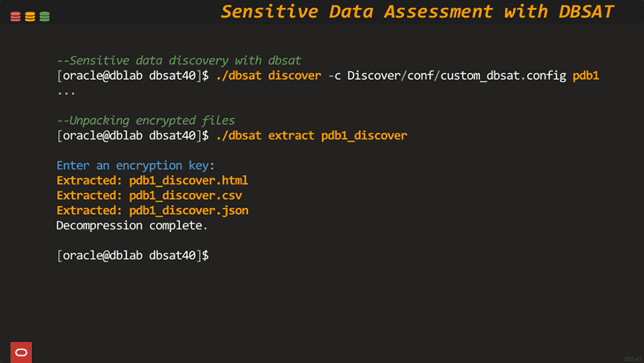This screenshot has height=363, width=644.
Task: Click the green database icon
Action: [44, 16]
